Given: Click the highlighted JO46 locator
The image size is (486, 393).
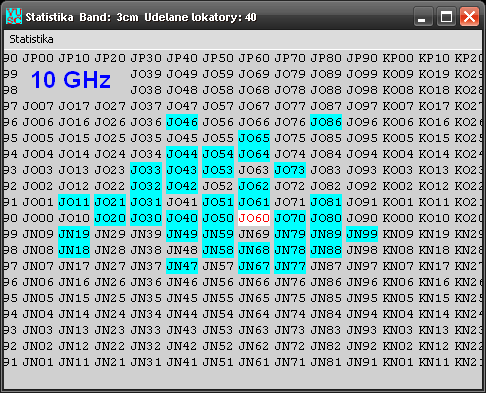Looking at the screenshot, I should (182, 122).
